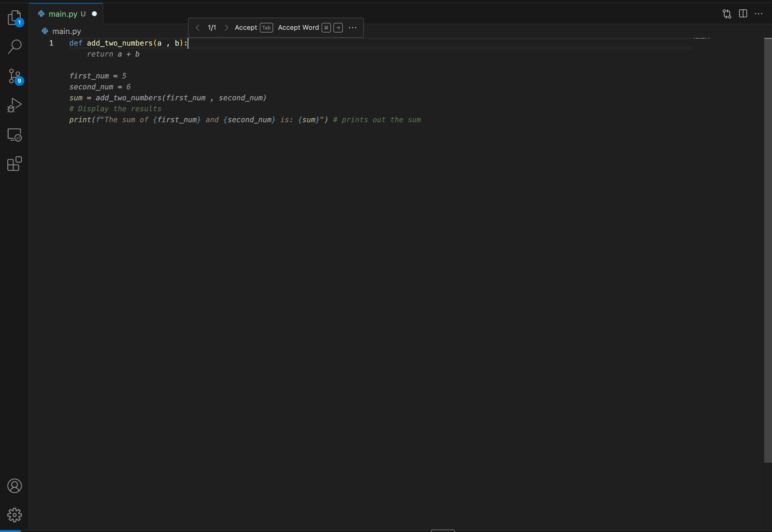The width and height of the screenshot is (772, 532).
Task: Open the Extensions view
Action: pos(14,164)
